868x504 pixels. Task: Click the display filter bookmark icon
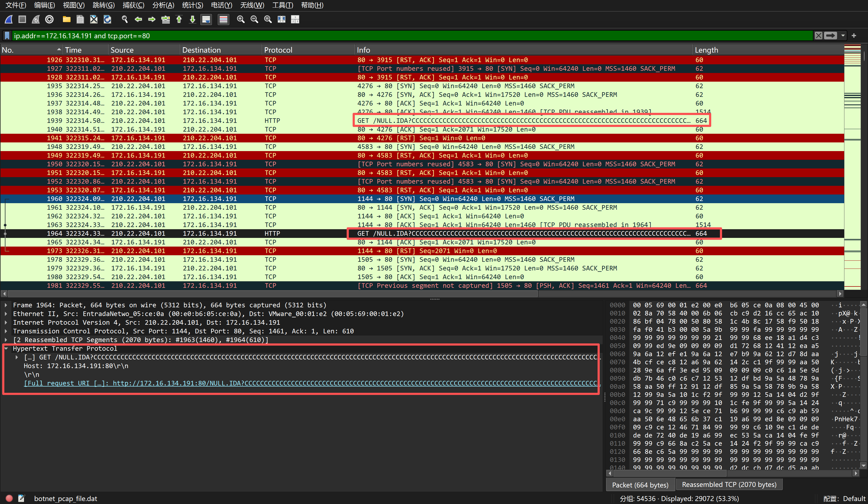pyautogui.click(x=7, y=36)
